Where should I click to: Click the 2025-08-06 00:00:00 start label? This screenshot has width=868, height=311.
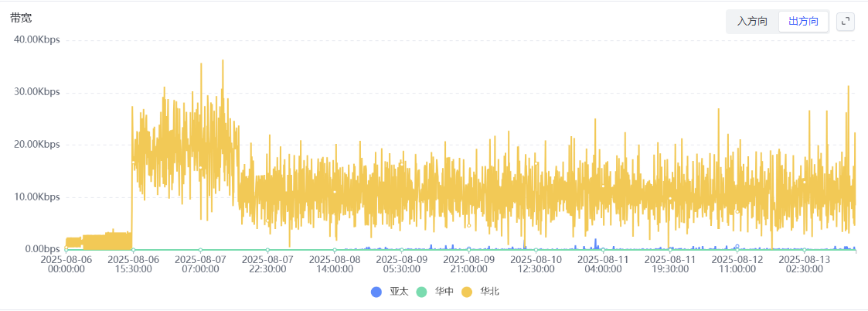66,264
